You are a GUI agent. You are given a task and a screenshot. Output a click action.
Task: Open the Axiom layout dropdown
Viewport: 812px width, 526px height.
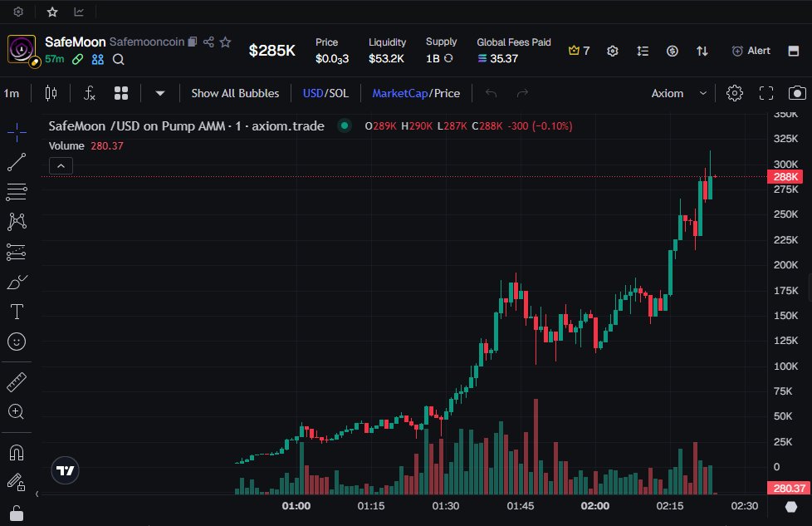click(x=679, y=93)
